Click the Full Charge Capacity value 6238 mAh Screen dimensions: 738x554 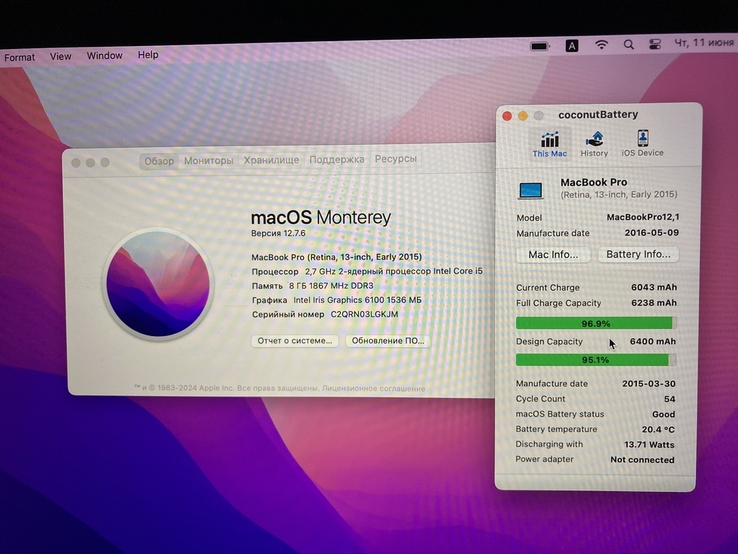pos(654,303)
